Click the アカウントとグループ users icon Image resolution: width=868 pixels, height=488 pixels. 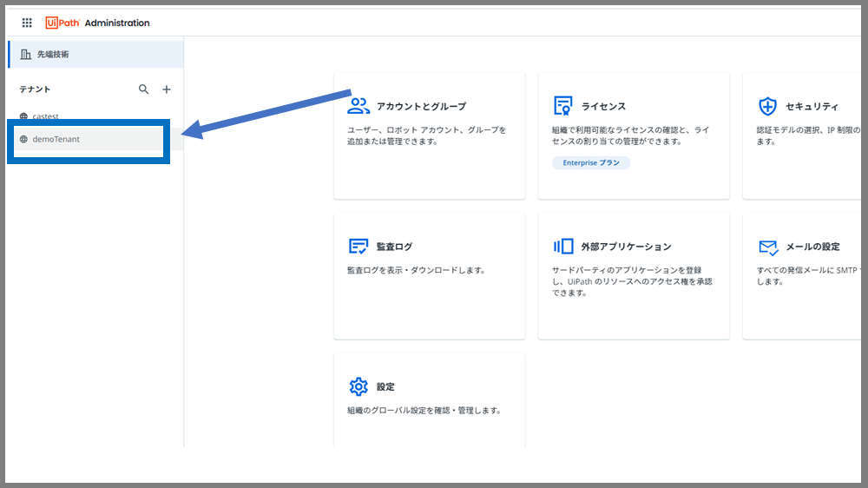[358, 106]
